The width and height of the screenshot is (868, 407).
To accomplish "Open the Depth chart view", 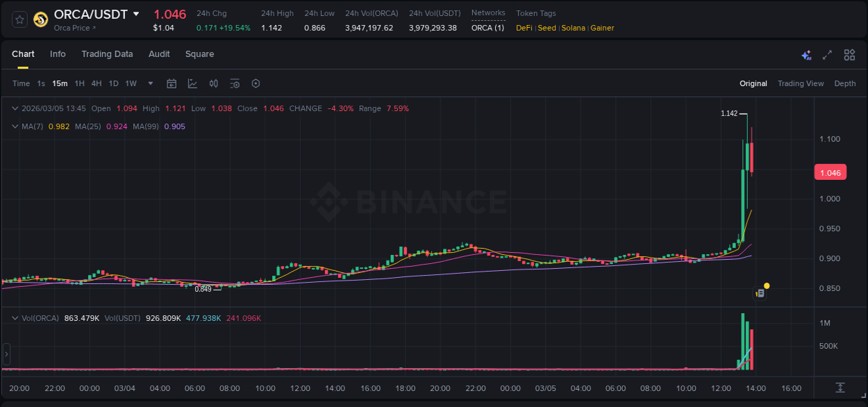I will 845,83.
